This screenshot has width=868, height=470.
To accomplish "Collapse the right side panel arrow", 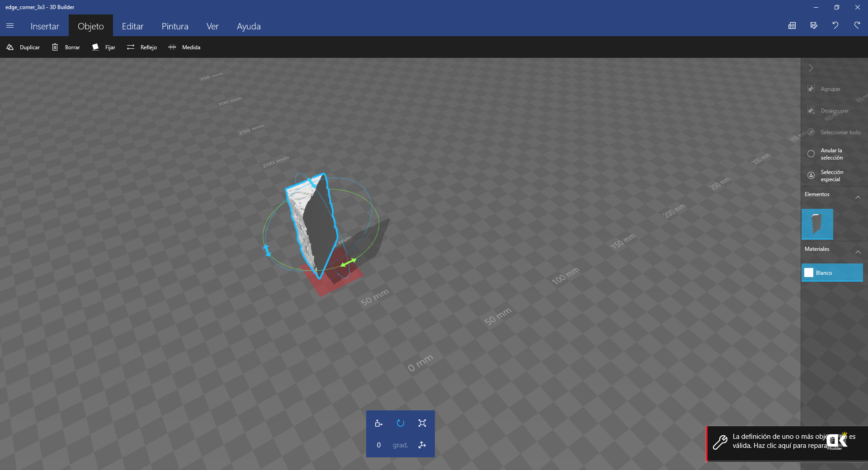I will pyautogui.click(x=811, y=68).
